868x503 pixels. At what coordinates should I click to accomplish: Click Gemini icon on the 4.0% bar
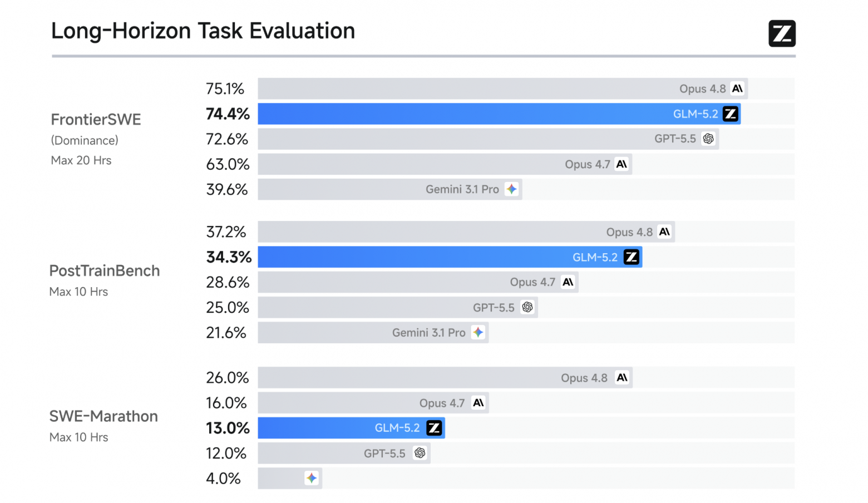[312, 478]
